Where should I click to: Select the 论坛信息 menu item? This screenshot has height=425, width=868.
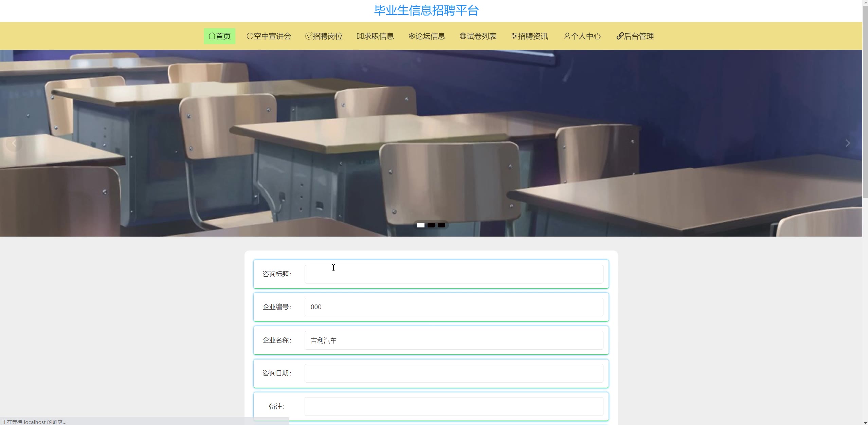[x=427, y=36]
